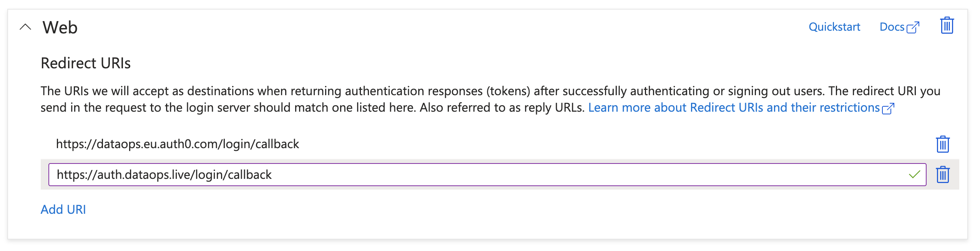Delete the auth.dataops.live redirect URI
980x251 pixels.
pyautogui.click(x=943, y=175)
